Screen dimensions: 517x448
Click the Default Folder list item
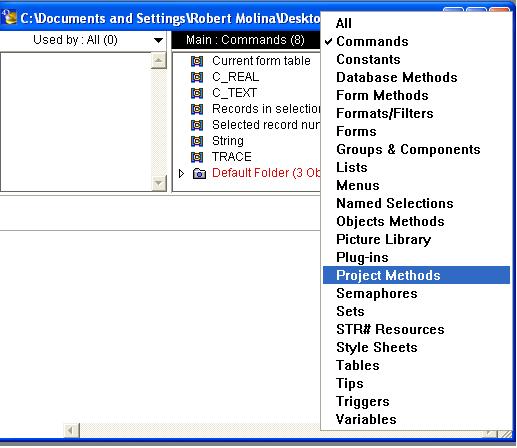pos(267,173)
